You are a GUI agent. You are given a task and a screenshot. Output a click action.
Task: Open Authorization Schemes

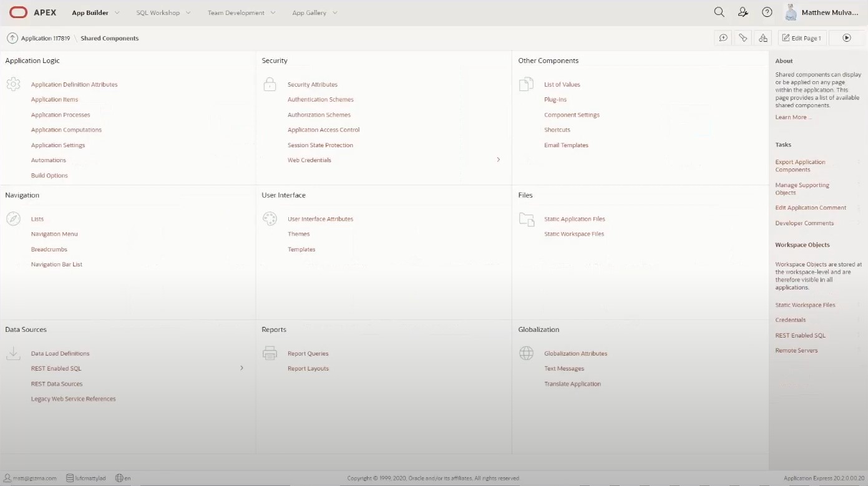click(x=319, y=115)
